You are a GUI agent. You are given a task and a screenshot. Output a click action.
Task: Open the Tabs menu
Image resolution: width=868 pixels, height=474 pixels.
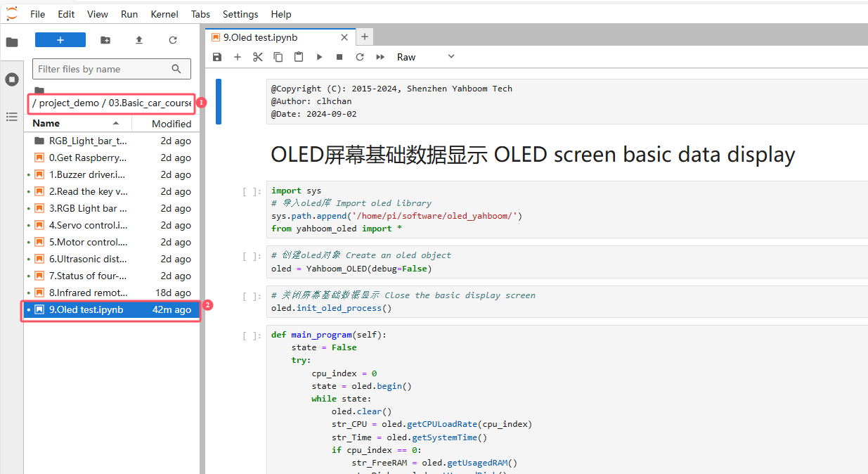click(x=200, y=14)
